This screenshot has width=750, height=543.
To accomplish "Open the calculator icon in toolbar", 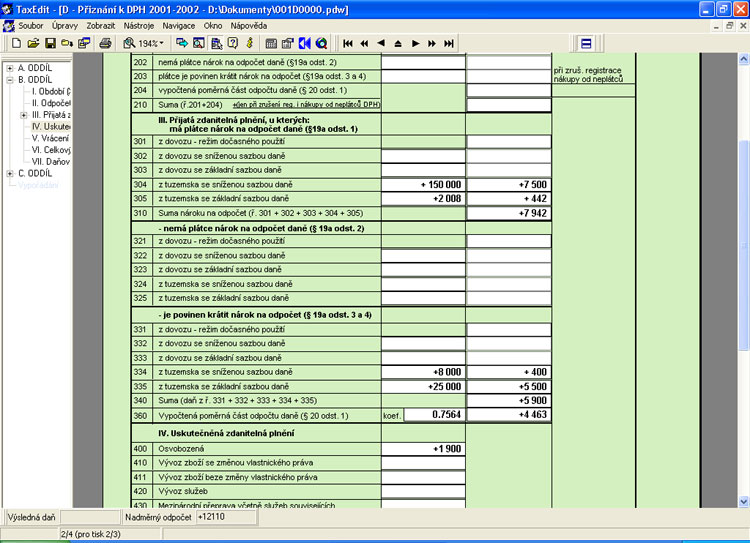I will 271,44.
